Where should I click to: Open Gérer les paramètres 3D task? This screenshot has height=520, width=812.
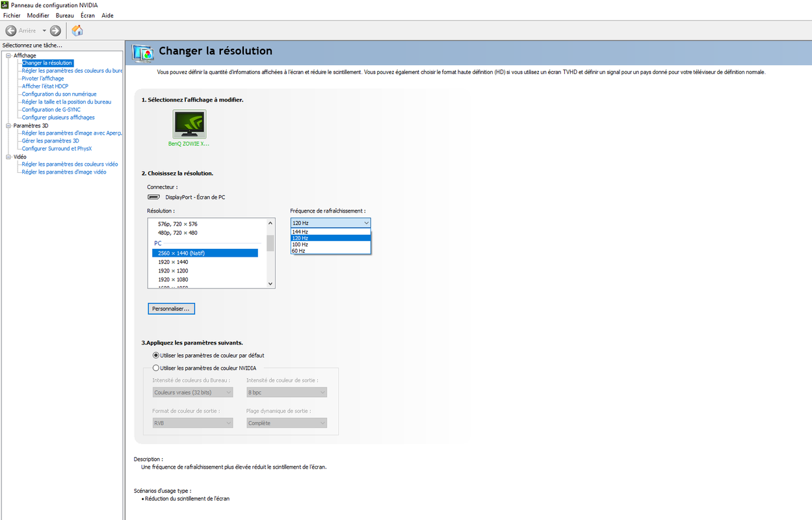[x=50, y=141]
